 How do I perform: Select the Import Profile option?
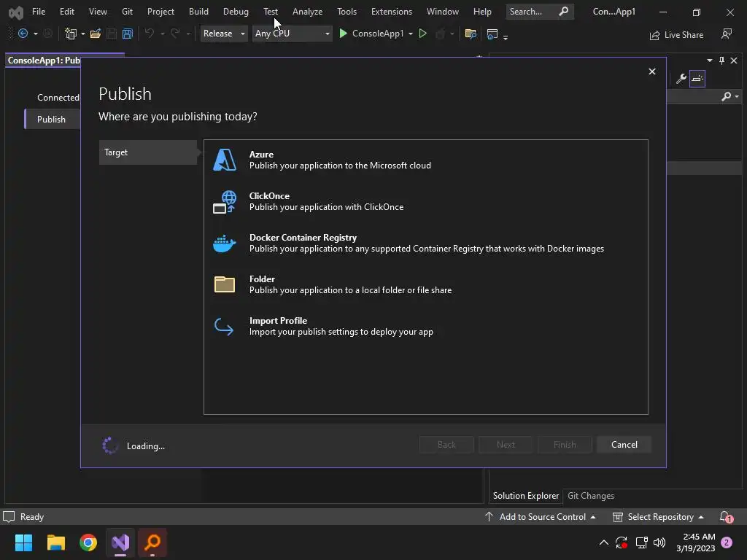425,326
